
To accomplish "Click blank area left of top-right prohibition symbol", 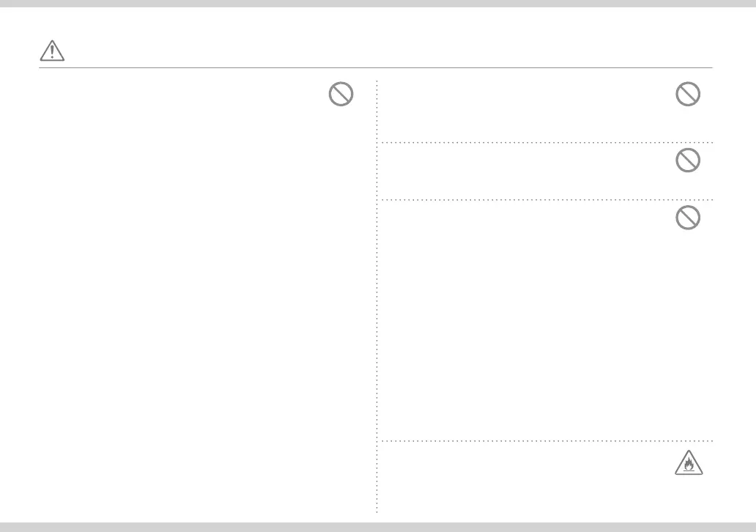I will pos(527,111).
